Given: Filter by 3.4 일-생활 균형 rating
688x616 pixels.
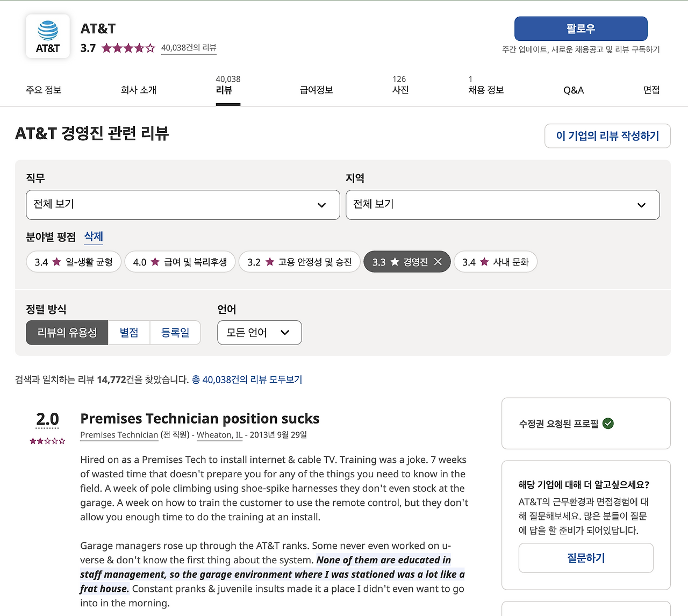Looking at the screenshot, I should pyautogui.click(x=74, y=262).
